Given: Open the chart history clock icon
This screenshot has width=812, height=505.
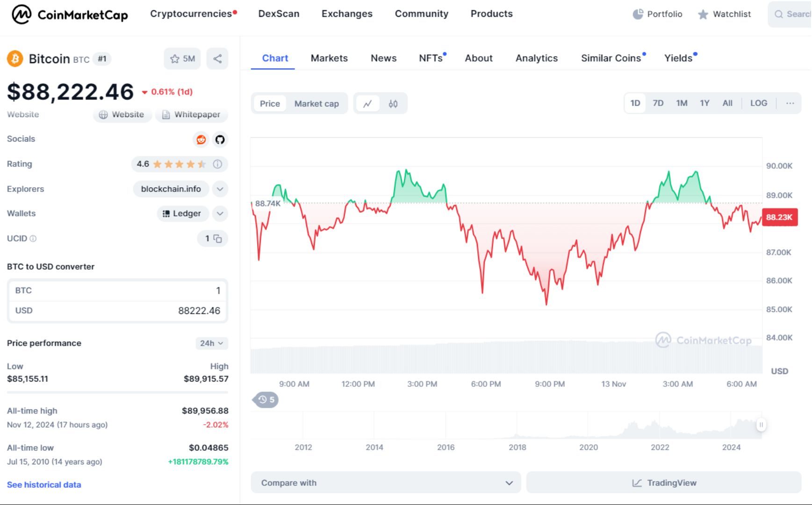Looking at the screenshot, I should (x=265, y=400).
